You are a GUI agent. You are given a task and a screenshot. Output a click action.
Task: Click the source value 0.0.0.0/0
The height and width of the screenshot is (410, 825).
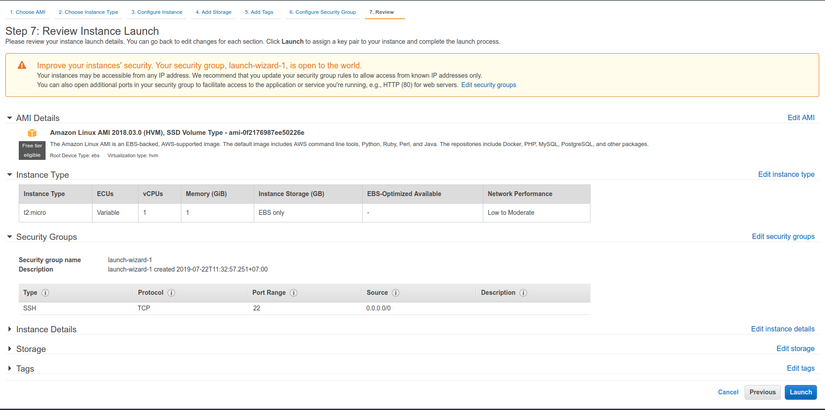[x=378, y=308]
